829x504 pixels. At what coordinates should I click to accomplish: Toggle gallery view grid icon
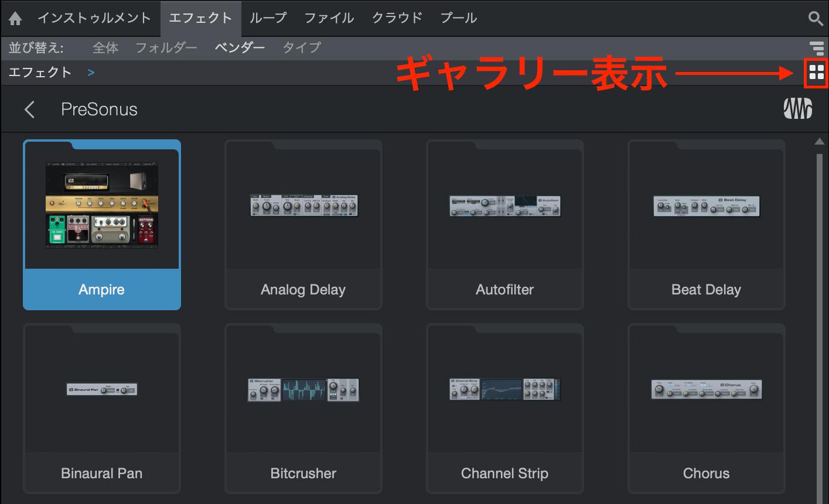pos(816,73)
